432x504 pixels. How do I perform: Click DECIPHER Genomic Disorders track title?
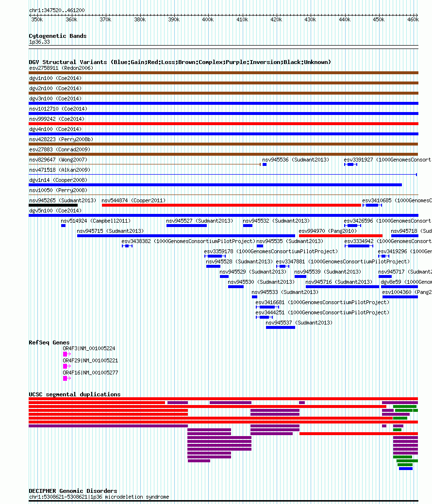pyautogui.click(x=73, y=491)
